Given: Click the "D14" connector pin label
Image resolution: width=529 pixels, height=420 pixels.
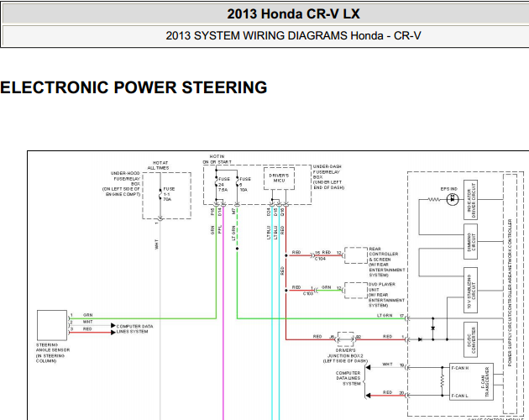Looking at the screenshot, I should point(220,212).
